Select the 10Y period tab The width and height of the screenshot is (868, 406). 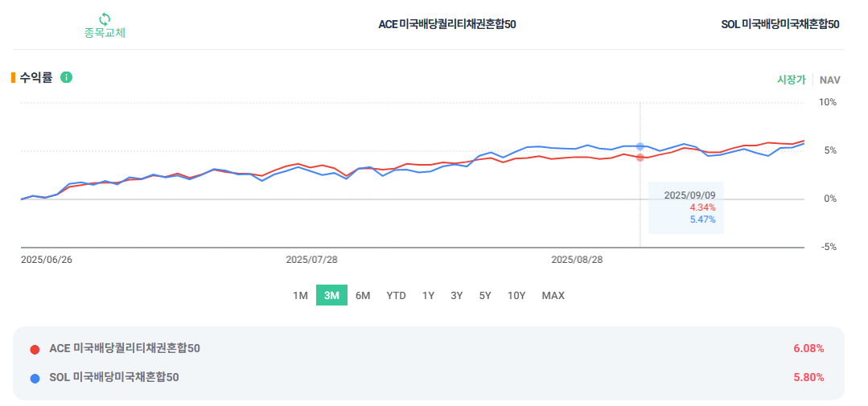516,295
